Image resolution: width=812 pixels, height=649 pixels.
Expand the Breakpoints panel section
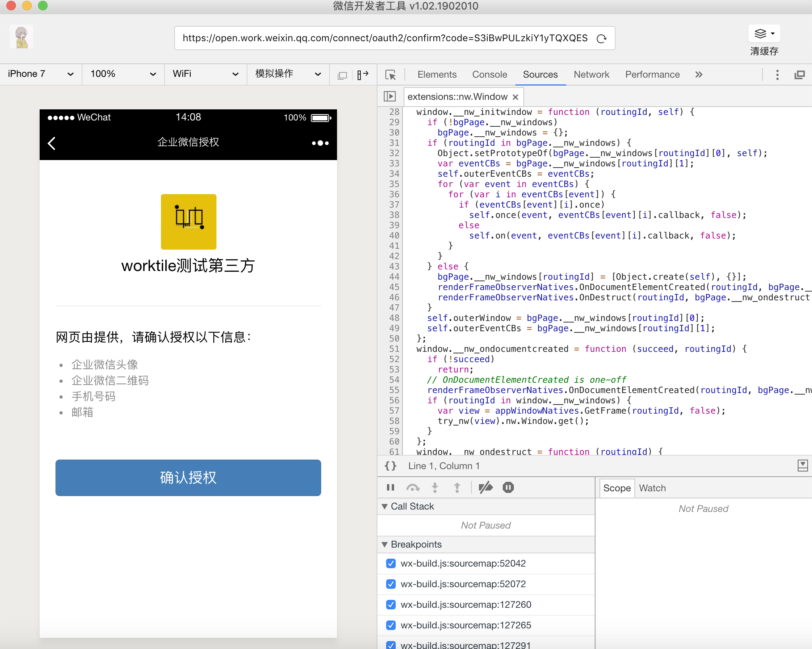pyautogui.click(x=386, y=544)
